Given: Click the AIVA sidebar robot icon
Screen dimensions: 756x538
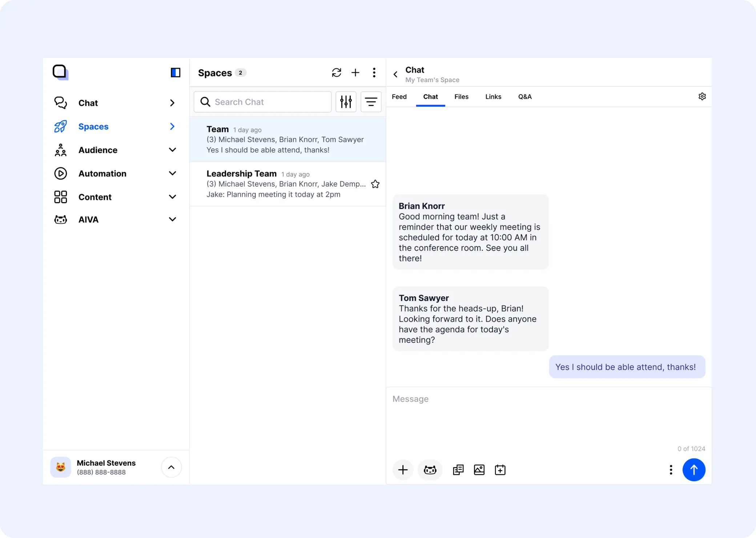Looking at the screenshot, I should coord(61,220).
